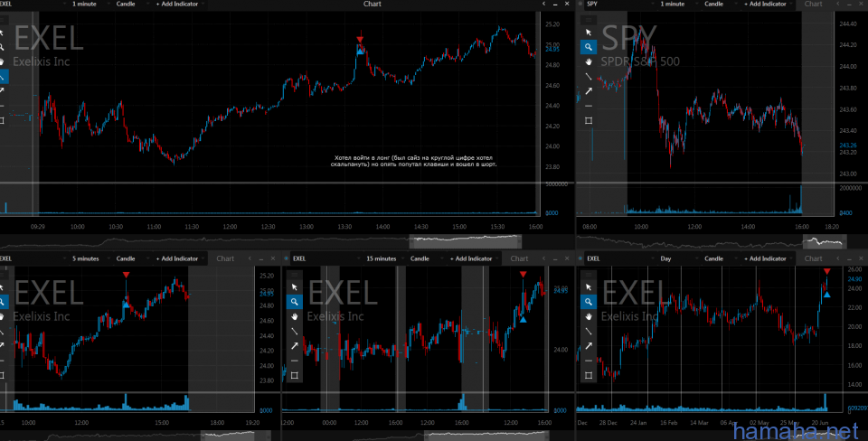Select the horizontal line tool in SPY chart
Viewport: 868px width, 441px height.
click(x=589, y=106)
